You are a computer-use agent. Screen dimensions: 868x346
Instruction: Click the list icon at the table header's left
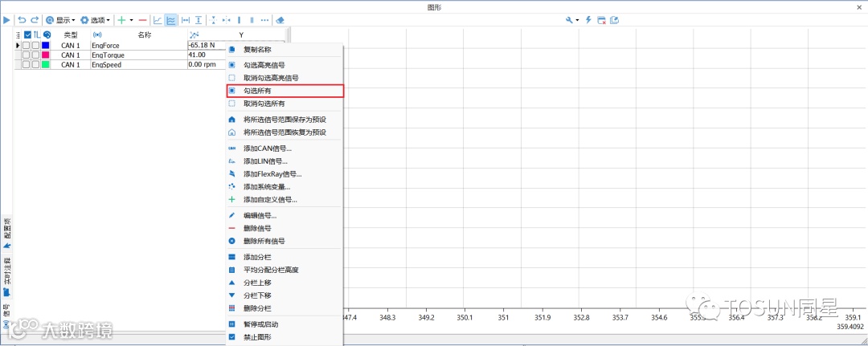pos(18,35)
